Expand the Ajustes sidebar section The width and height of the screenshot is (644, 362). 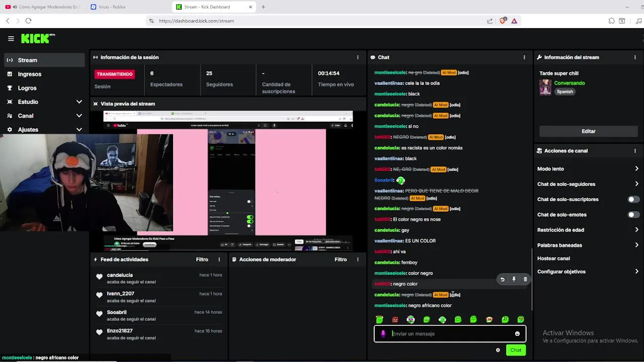(79, 129)
